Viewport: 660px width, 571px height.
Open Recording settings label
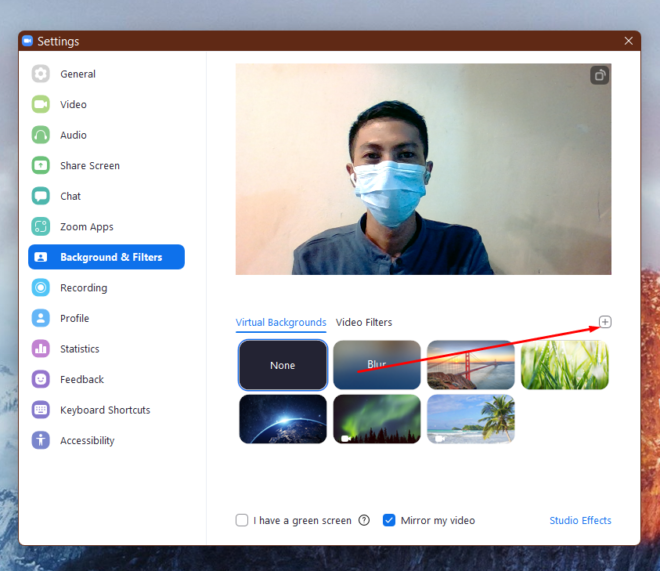click(x=84, y=288)
